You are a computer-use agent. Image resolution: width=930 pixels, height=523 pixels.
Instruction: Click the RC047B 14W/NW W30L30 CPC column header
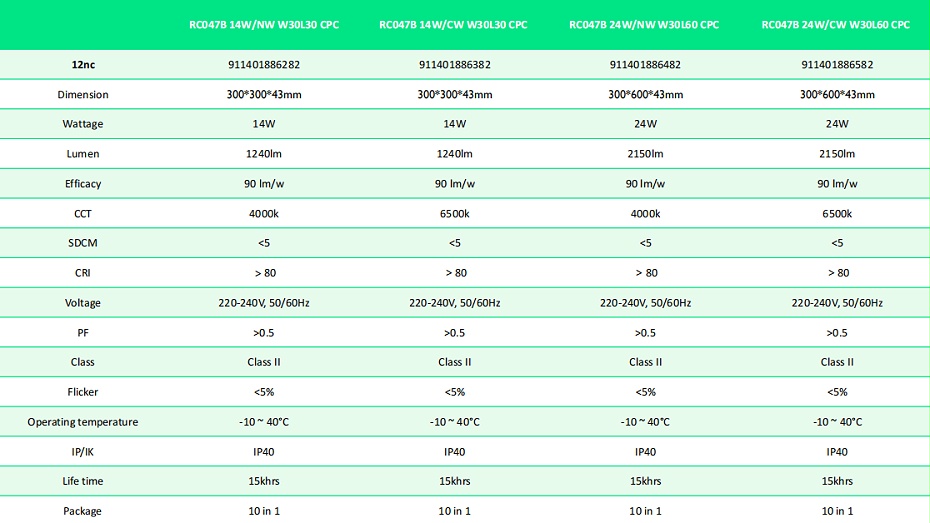264,25
